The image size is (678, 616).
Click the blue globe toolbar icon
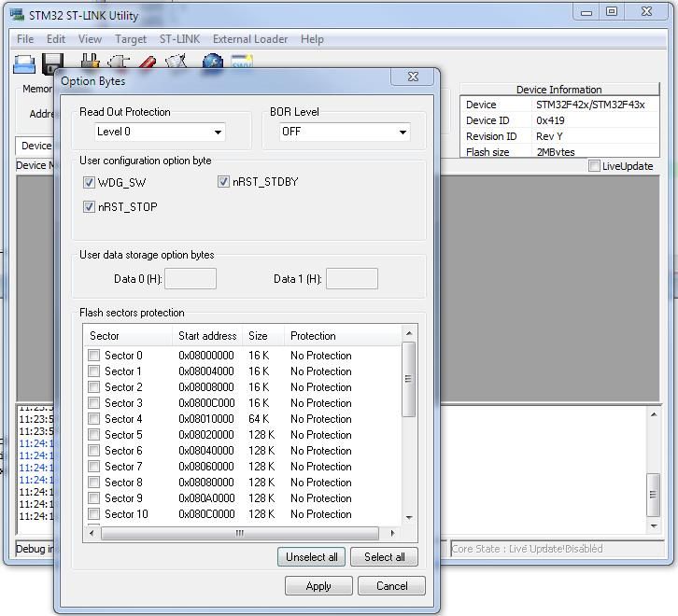pos(213,62)
